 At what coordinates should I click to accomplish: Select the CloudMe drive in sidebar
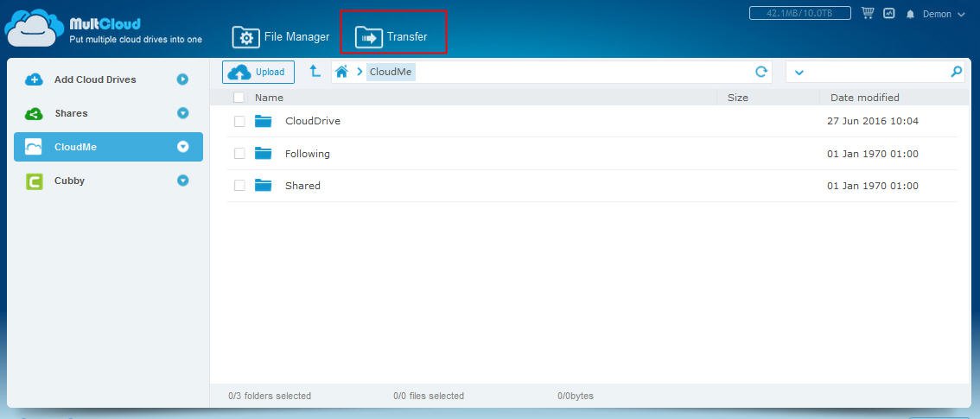[108, 147]
